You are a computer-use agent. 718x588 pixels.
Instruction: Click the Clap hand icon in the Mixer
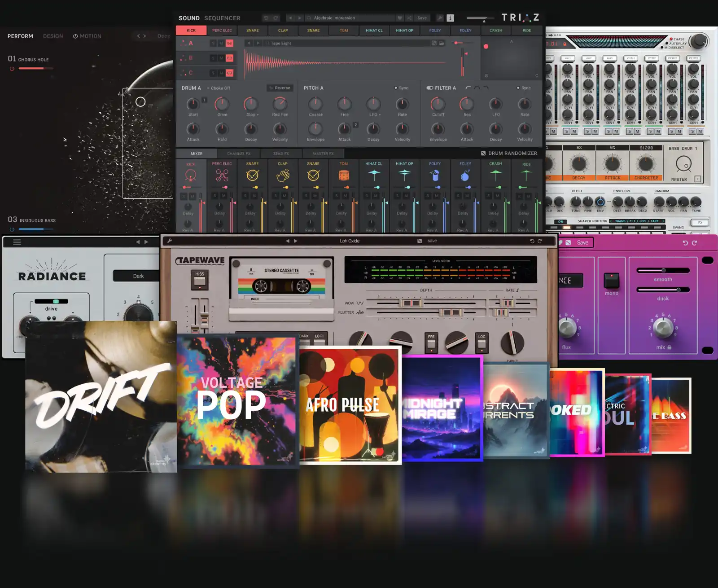click(282, 175)
